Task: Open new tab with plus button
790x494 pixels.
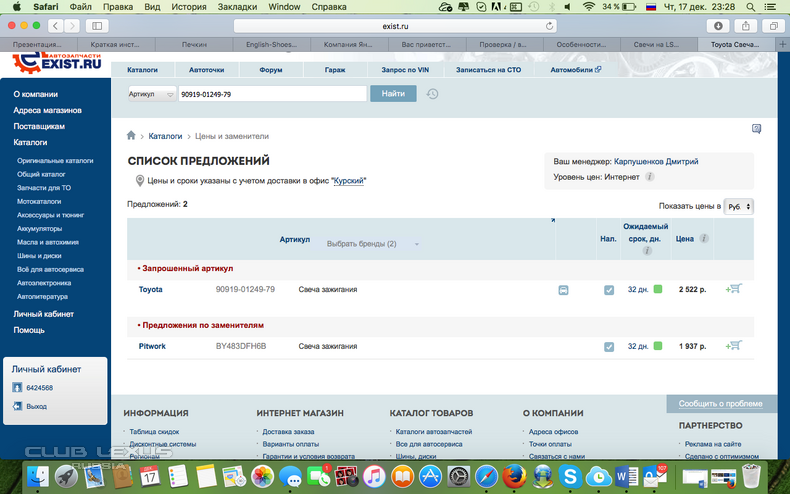Action: (782, 44)
